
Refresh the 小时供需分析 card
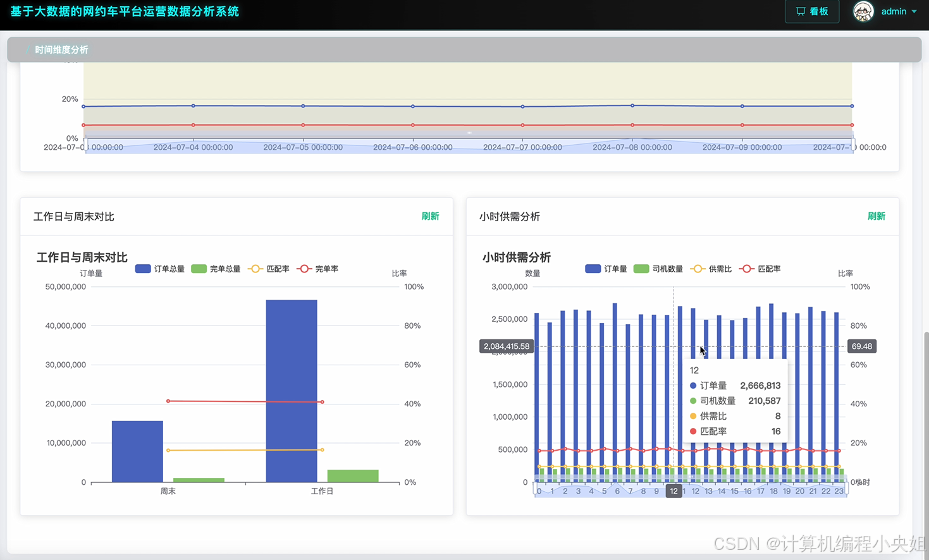click(x=876, y=216)
